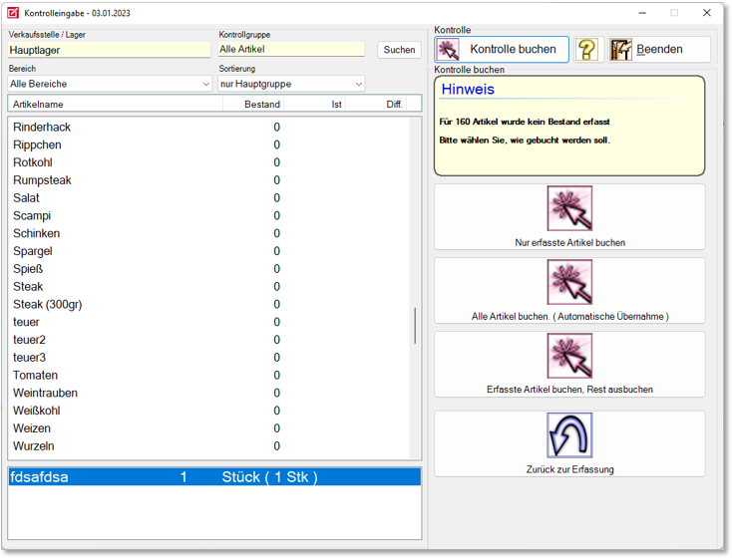The height and width of the screenshot is (560, 732).
Task: Select the Weizen row
Action: (208, 428)
